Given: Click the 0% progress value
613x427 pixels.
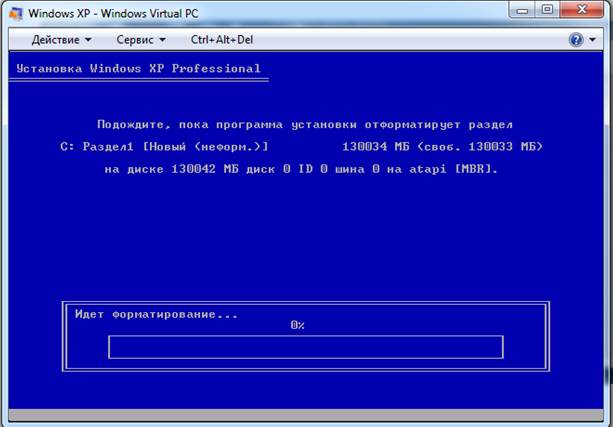Looking at the screenshot, I should click(298, 325).
